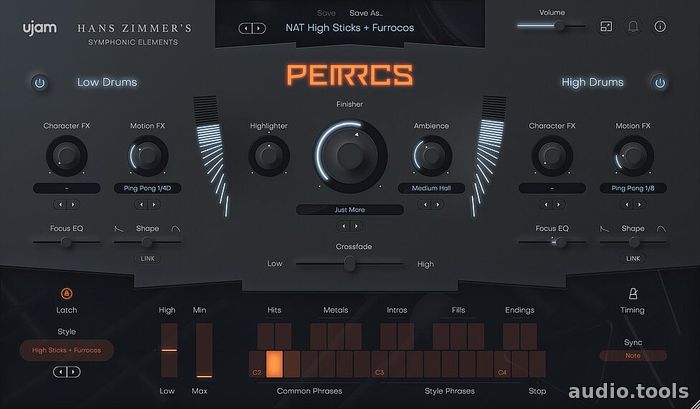The width and height of the screenshot is (700, 409).
Task: Toggle the Latch icon
Action: click(67, 293)
